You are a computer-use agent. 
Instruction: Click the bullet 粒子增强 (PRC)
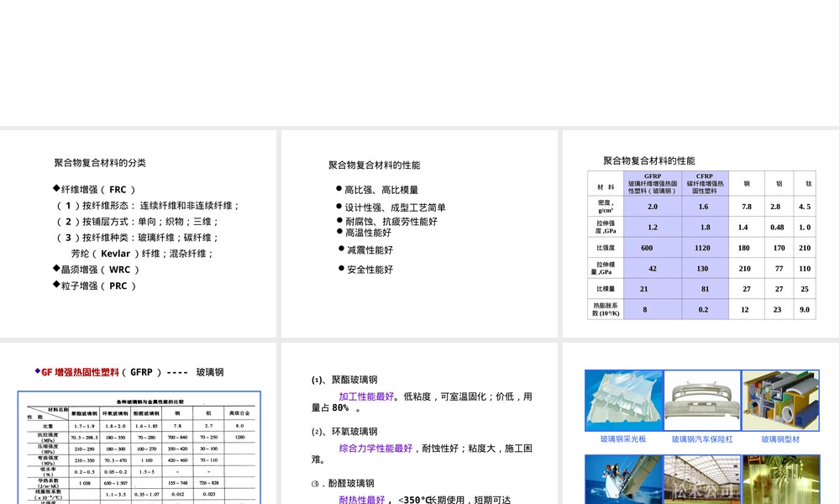94,286
